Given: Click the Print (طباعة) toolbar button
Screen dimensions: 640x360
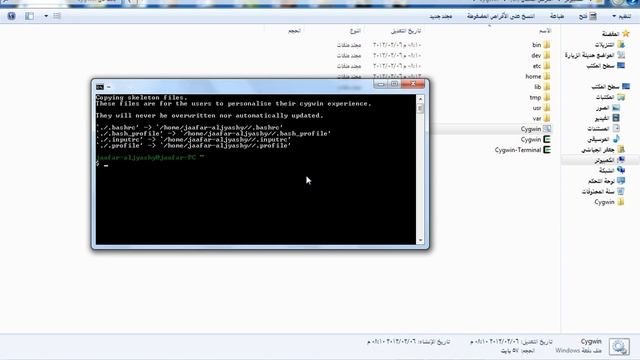Looking at the screenshot, I should [x=557, y=16].
